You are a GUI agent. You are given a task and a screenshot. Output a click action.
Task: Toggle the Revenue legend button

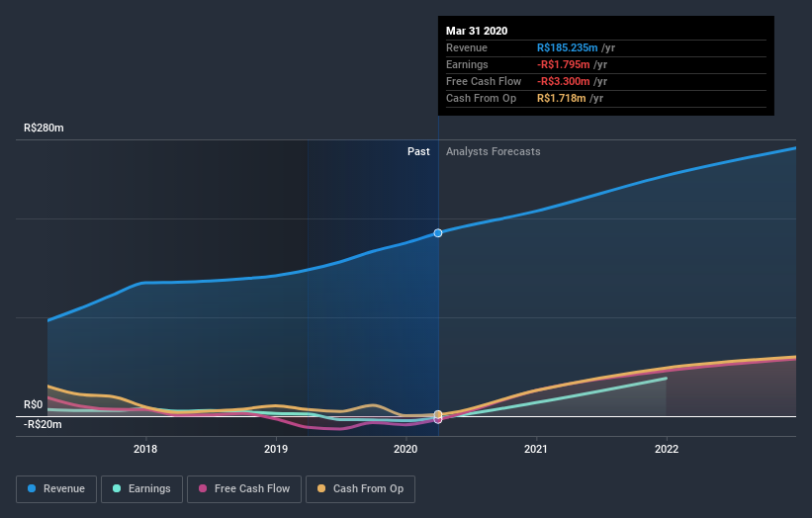click(56, 489)
